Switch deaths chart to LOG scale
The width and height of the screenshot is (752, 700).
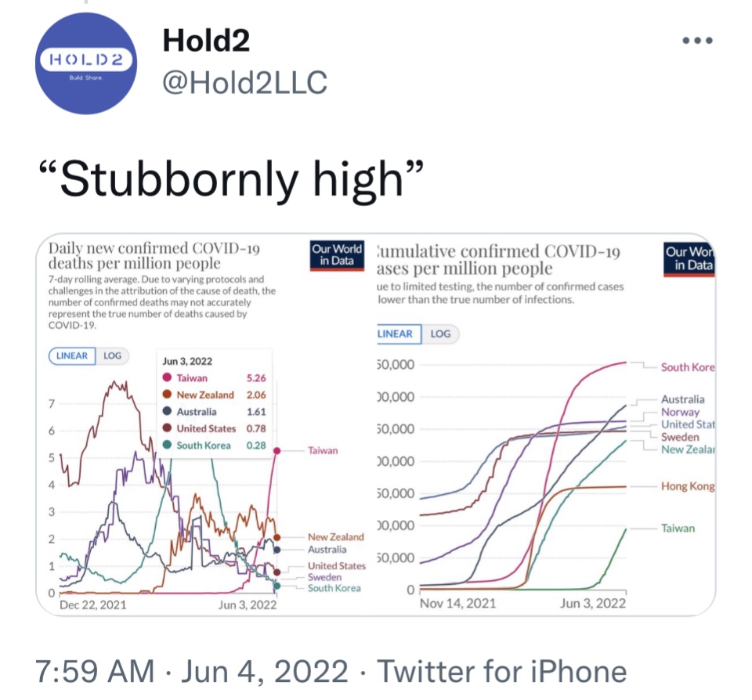(x=113, y=355)
